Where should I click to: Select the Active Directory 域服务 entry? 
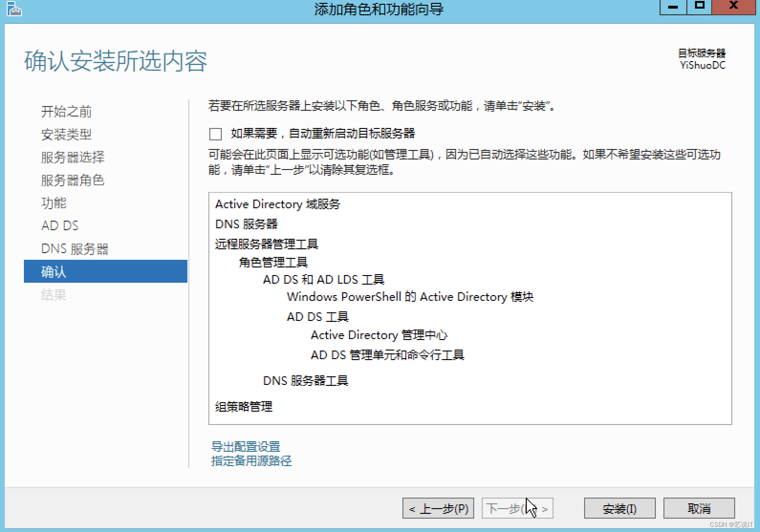(x=278, y=204)
